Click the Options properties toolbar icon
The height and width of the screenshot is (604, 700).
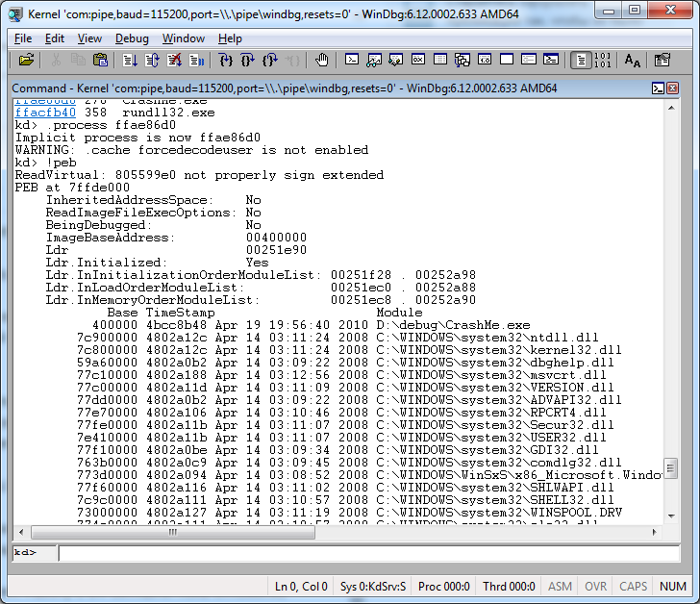tap(662, 60)
